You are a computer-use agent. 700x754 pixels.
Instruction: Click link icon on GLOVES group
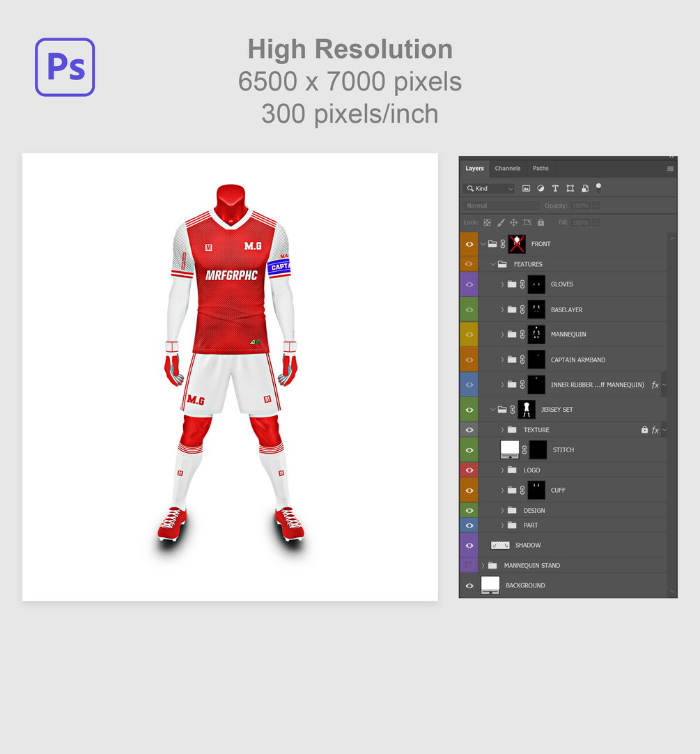pos(522,285)
